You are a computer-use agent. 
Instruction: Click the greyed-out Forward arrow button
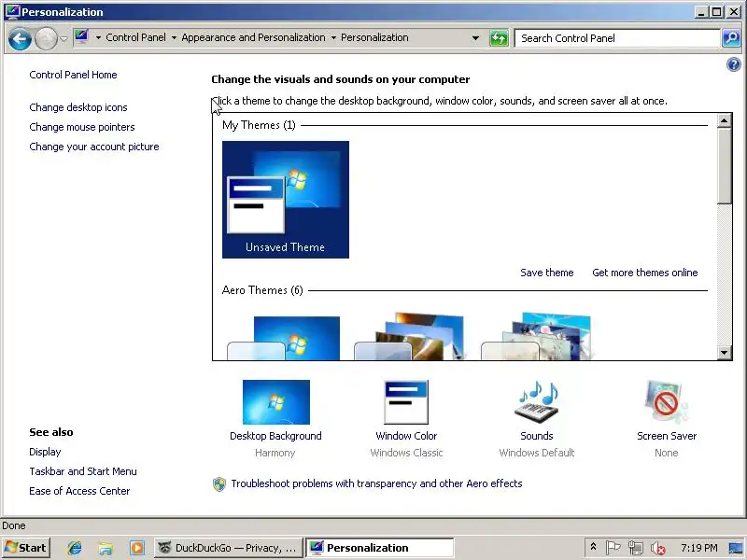point(46,39)
